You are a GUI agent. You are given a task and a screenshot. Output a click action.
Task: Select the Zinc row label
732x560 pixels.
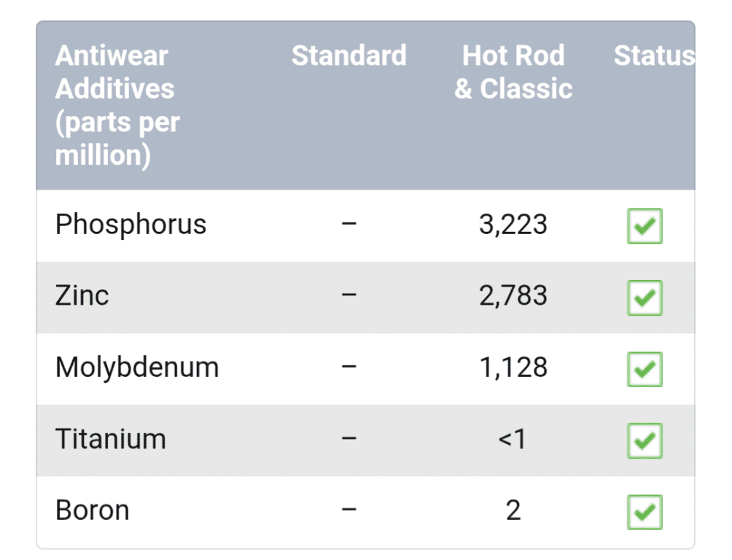[82, 296]
